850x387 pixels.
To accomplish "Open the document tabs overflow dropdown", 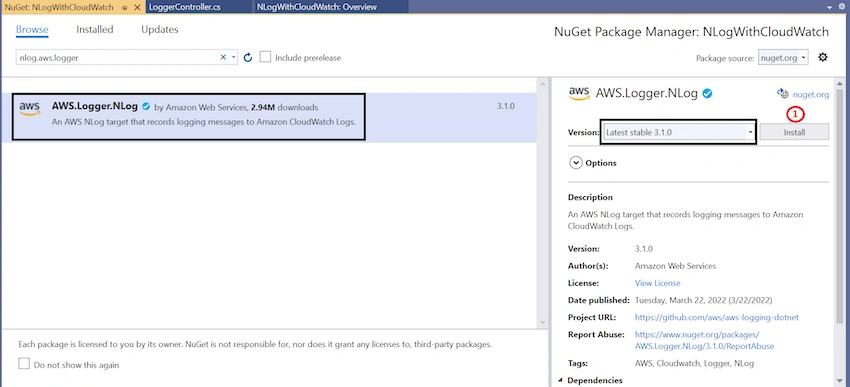I will [829, 7].
